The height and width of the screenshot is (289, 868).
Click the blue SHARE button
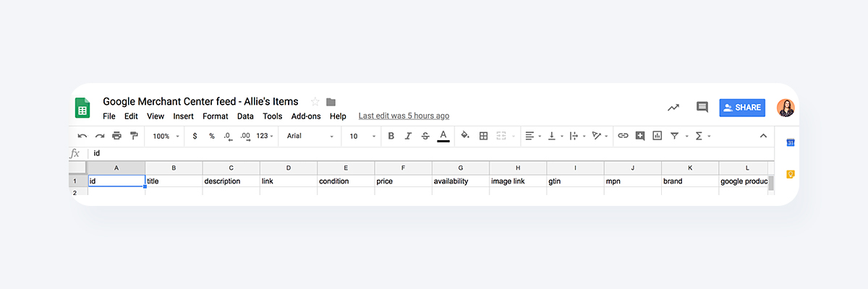coord(742,108)
